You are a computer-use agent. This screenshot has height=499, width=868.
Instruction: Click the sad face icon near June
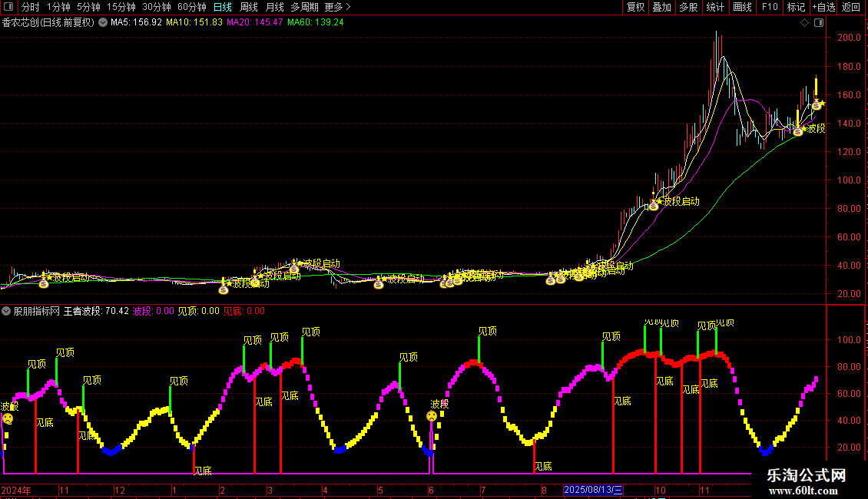432,416
